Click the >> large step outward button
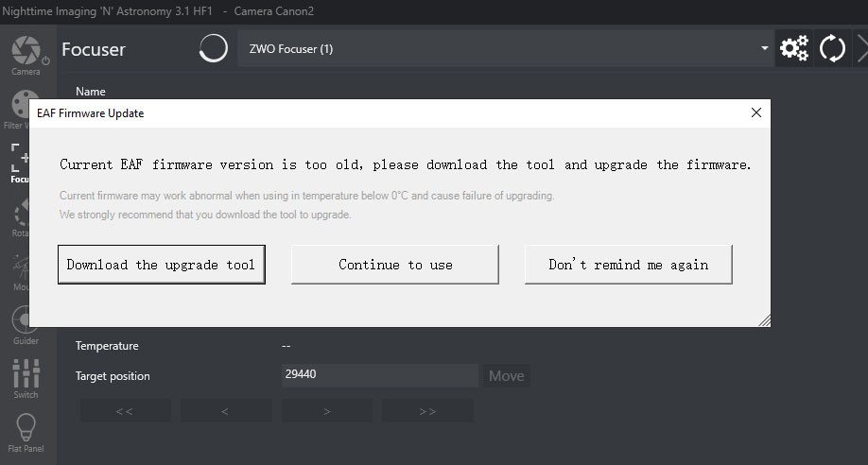The width and height of the screenshot is (868, 465). [x=426, y=411]
